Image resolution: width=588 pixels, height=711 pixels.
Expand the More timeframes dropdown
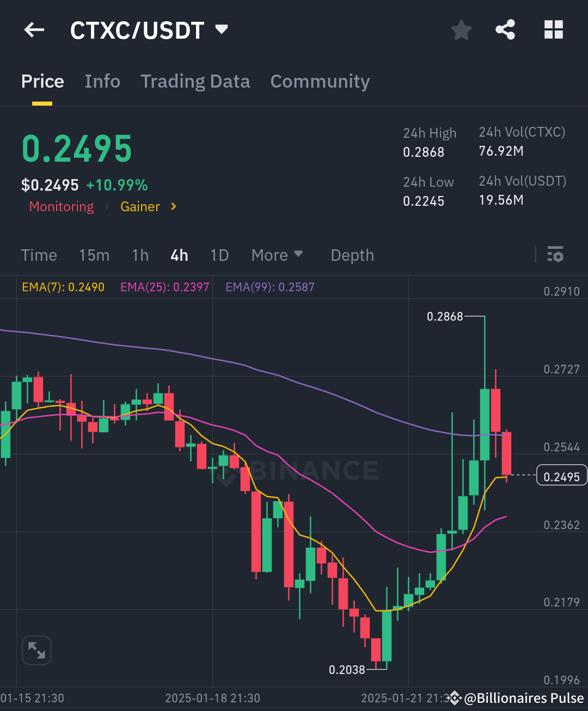(277, 254)
